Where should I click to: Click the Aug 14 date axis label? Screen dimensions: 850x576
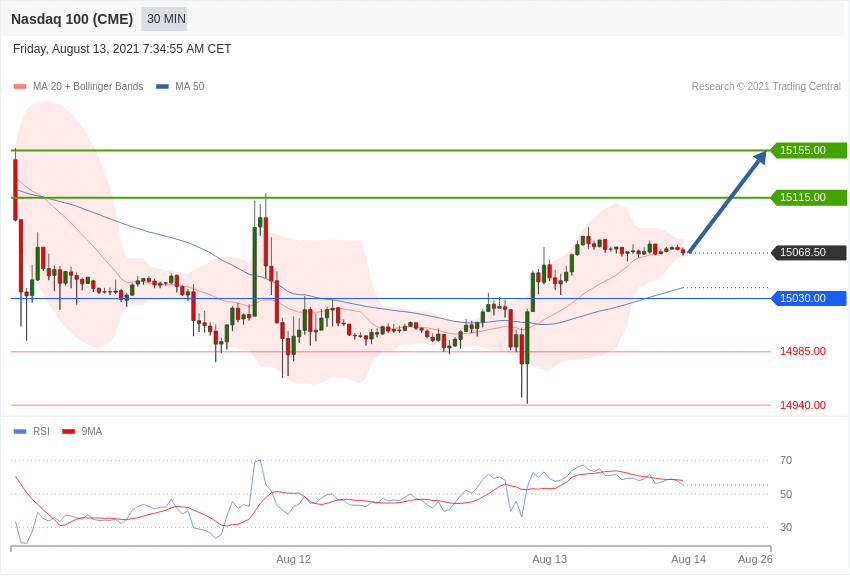pyautogui.click(x=688, y=559)
